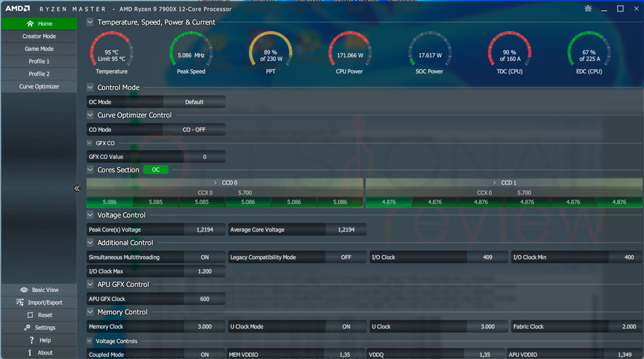Click Average Core Voltage value 1,2194
644x359 pixels.
click(x=346, y=230)
